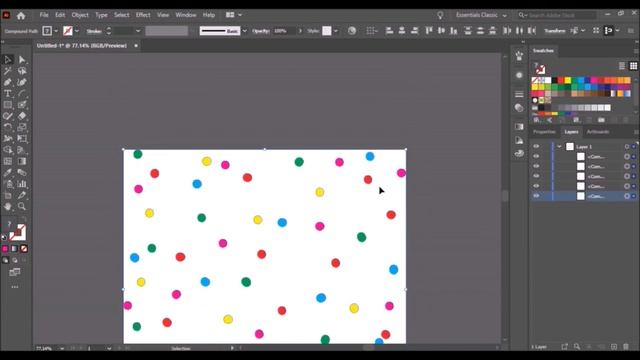
Task: Switch swatches to list view
Action: tap(622, 66)
